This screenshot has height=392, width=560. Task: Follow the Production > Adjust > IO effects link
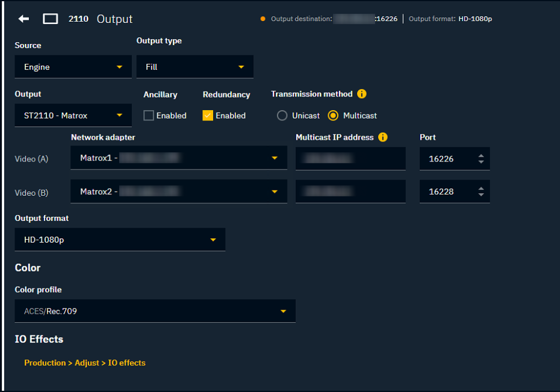coord(85,363)
